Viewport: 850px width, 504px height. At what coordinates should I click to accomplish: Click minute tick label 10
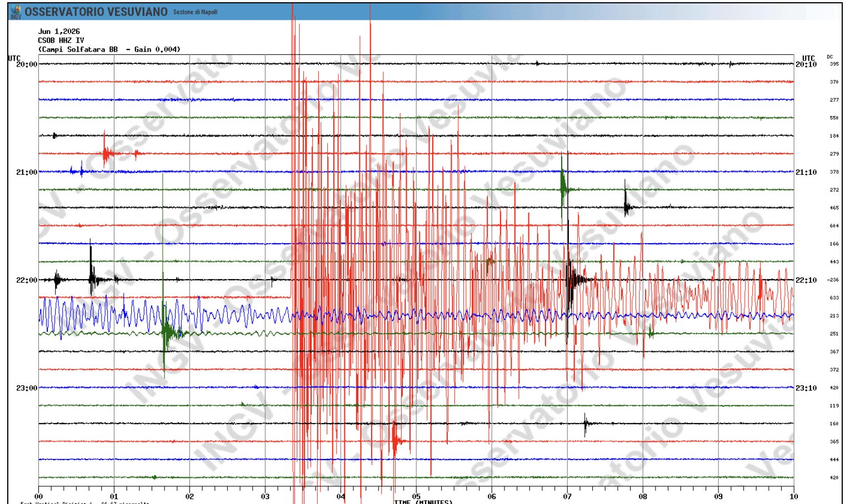794,496
